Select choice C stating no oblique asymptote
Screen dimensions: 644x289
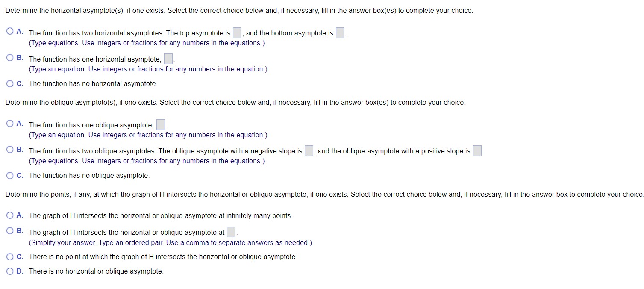pyautogui.click(x=9, y=175)
